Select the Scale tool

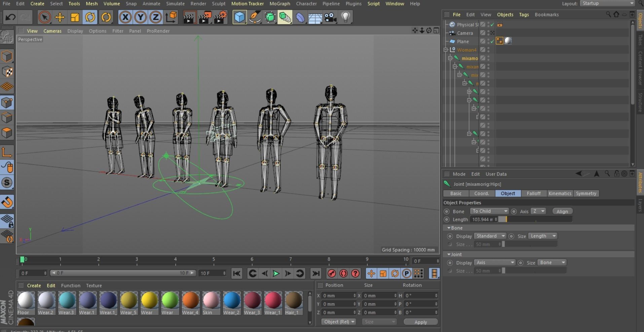75,17
